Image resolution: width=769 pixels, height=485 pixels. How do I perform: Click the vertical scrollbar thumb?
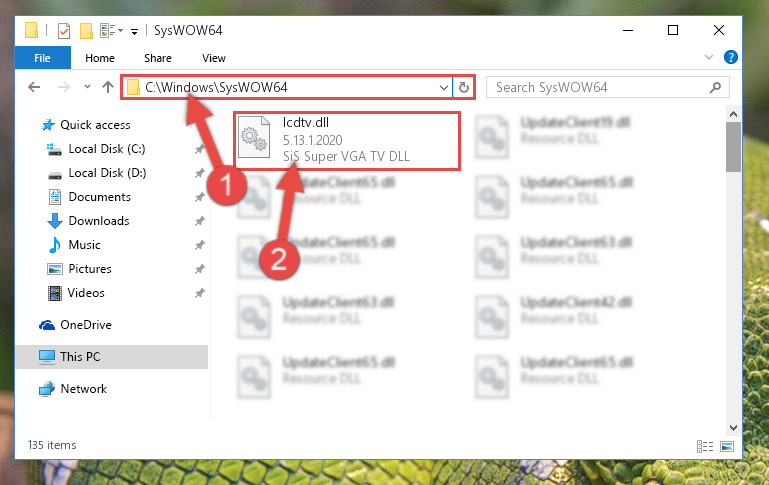pos(733,147)
